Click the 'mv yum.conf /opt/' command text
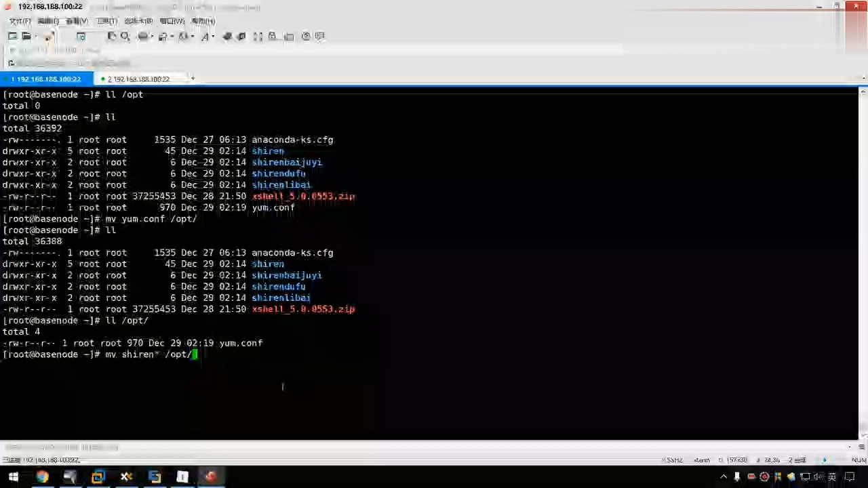Screen dimensions: 868x488 tap(151, 219)
